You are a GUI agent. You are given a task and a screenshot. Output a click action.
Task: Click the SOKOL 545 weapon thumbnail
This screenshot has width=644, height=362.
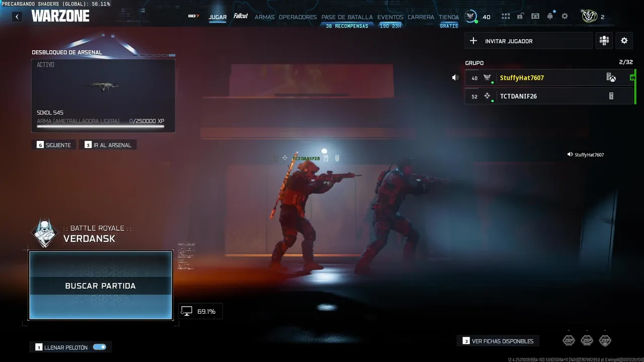(x=101, y=86)
